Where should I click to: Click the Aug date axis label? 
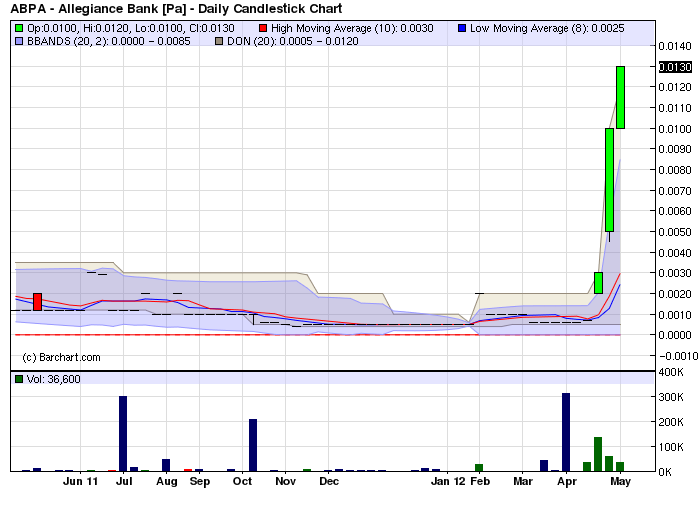[167, 481]
